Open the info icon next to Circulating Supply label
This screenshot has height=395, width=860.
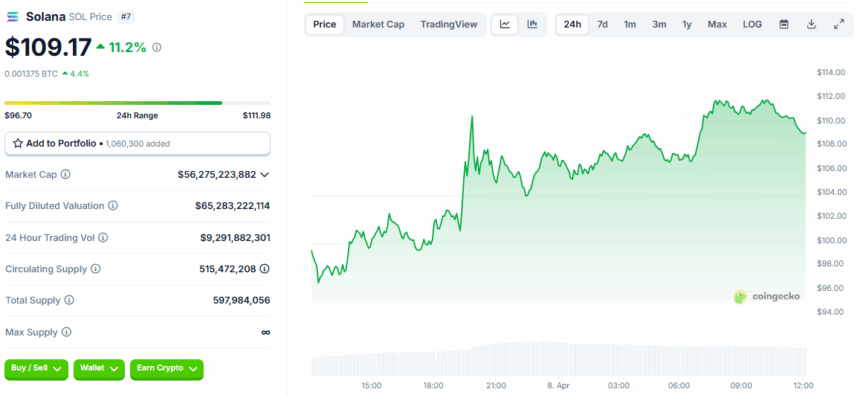tap(95, 269)
